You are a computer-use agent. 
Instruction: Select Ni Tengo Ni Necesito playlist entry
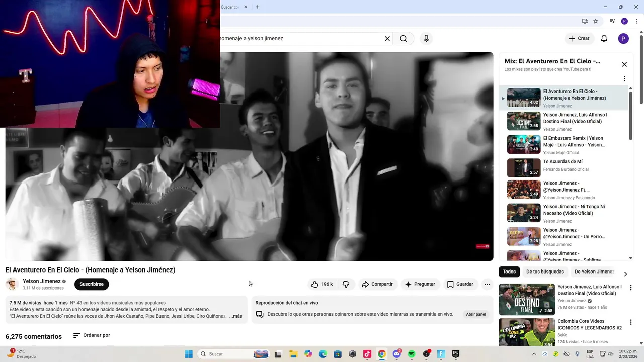click(x=563, y=213)
